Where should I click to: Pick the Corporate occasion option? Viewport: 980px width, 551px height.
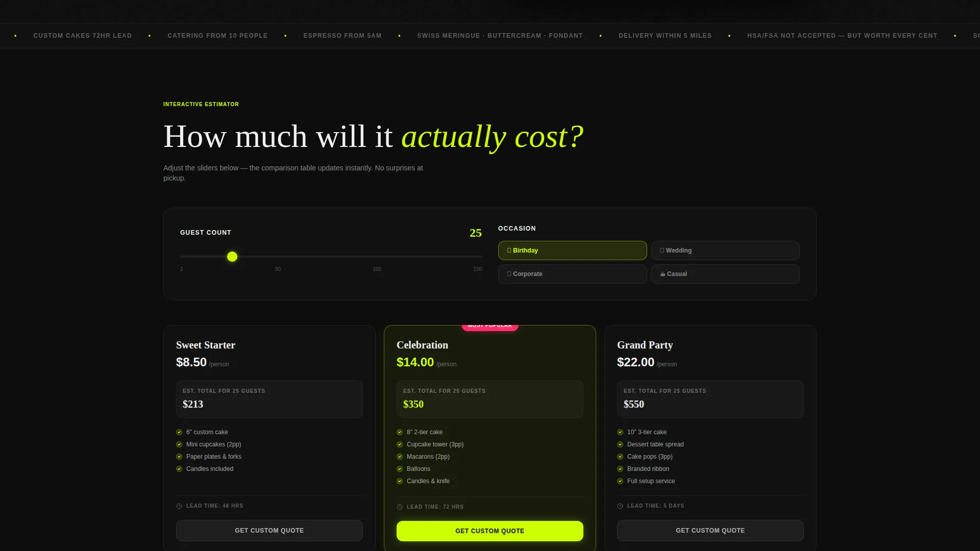coord(572,274)
